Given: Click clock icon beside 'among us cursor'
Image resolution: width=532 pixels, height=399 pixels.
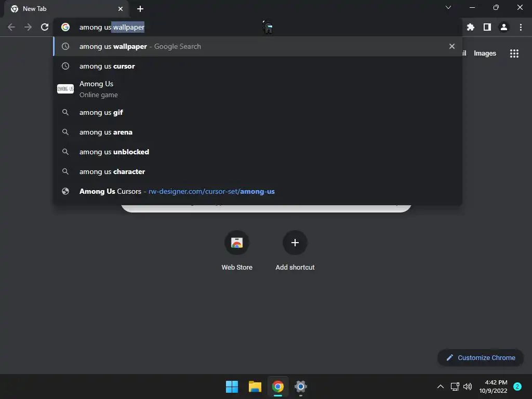Looking at the screenshot, I should pyautogui.click(x=65, y=66).
